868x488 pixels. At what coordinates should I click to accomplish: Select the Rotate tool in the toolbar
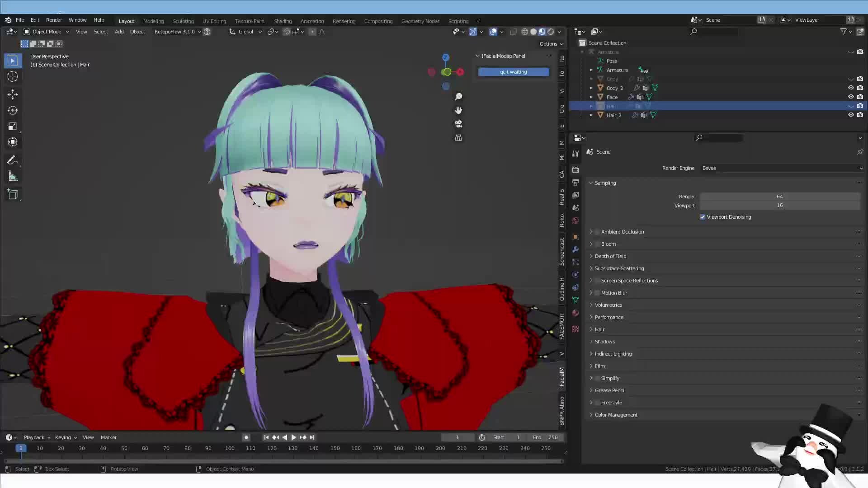(x=13, y=110)
